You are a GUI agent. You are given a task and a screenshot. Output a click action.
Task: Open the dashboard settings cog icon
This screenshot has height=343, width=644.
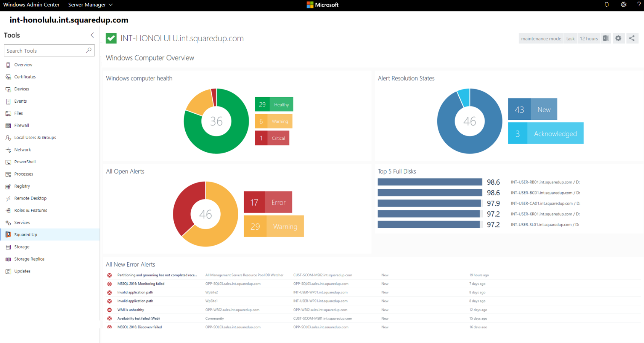[618, 38]
